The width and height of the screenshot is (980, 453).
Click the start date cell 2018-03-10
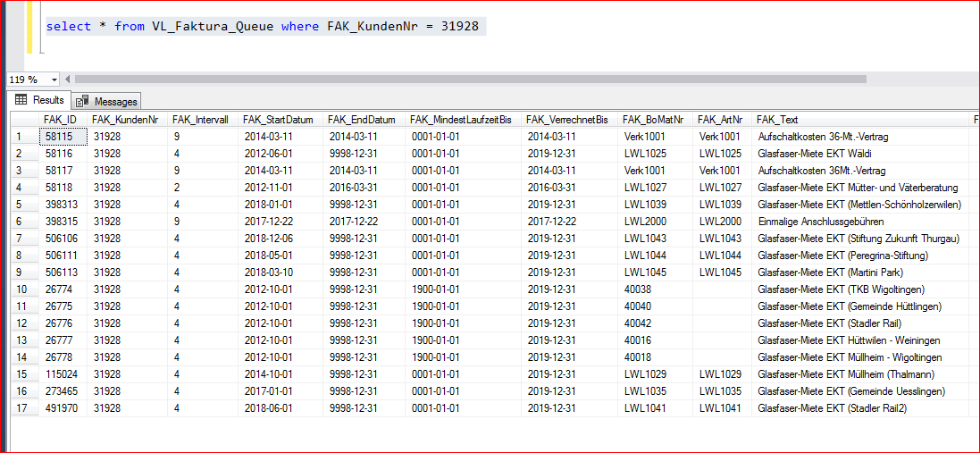coord(280,272)
